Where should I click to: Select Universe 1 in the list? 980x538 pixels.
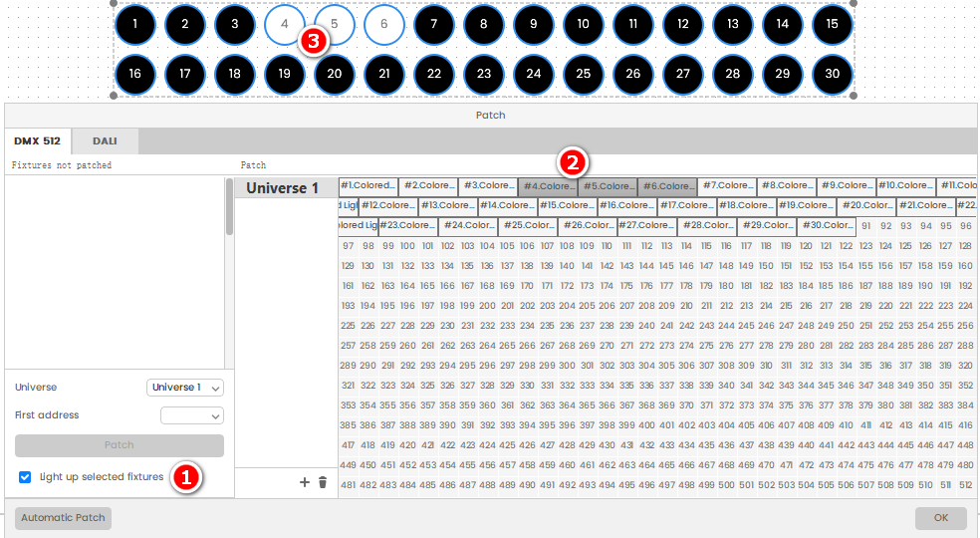coord(283,188)
